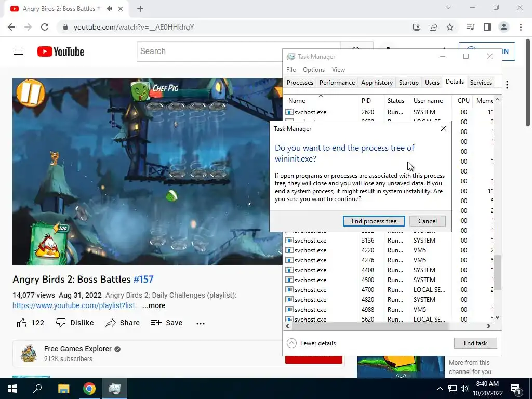532x399 pixels.
Task: Open volume control in system tray
Action: (464, 389)
